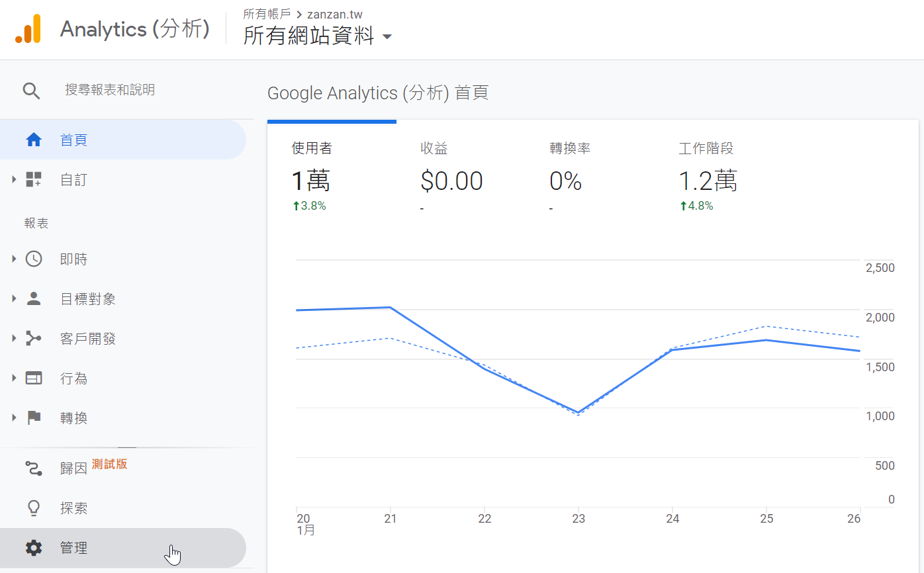This screenshot has width=924, height=573.
Task: Open the 管理 admin section
Action: pos(123,548)
